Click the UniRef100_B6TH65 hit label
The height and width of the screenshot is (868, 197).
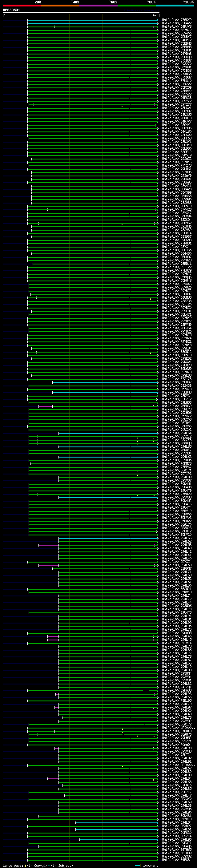[x=177, y=850]
